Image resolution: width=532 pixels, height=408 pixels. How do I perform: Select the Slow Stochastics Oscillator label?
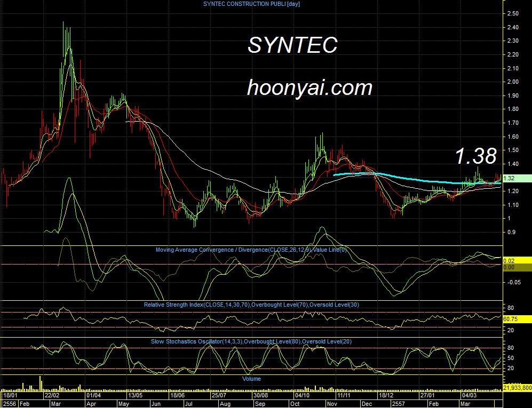[x=251, y=341]
